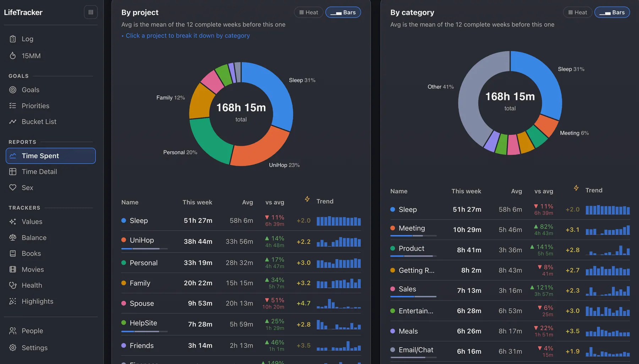Click the Settings gear icon
Screen dimensions: 639x364
pyautogui.click(x=13, y=348)
